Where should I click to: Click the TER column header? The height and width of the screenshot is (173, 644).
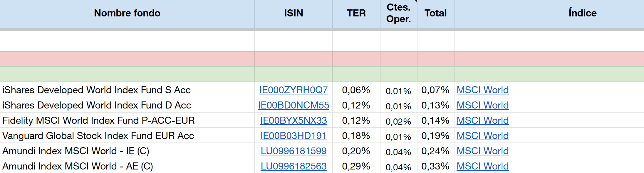click(356, 13)
